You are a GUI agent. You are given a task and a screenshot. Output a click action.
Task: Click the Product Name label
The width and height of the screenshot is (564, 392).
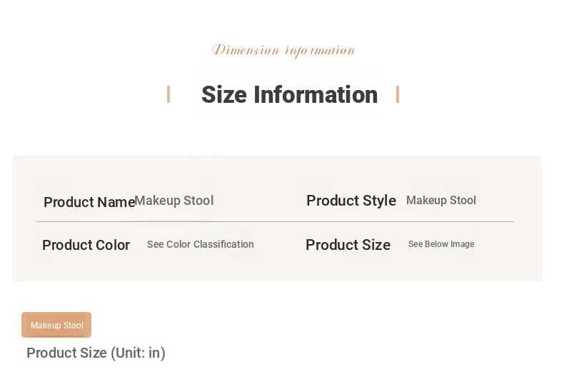point(89,202)
